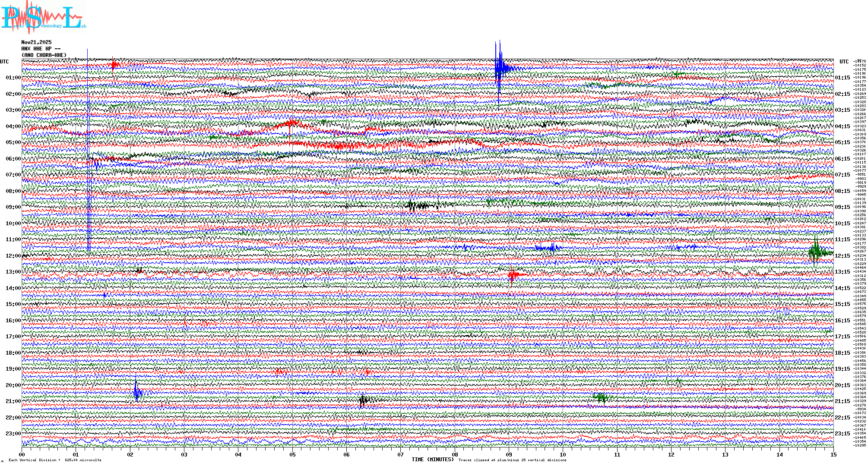Click the right UTC axis header
The width and height of the screenshot is (868, 466).
tap(844, 62)
